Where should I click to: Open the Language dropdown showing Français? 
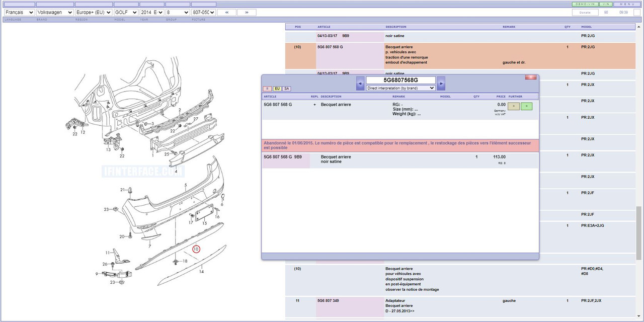(x=19, y=12)
